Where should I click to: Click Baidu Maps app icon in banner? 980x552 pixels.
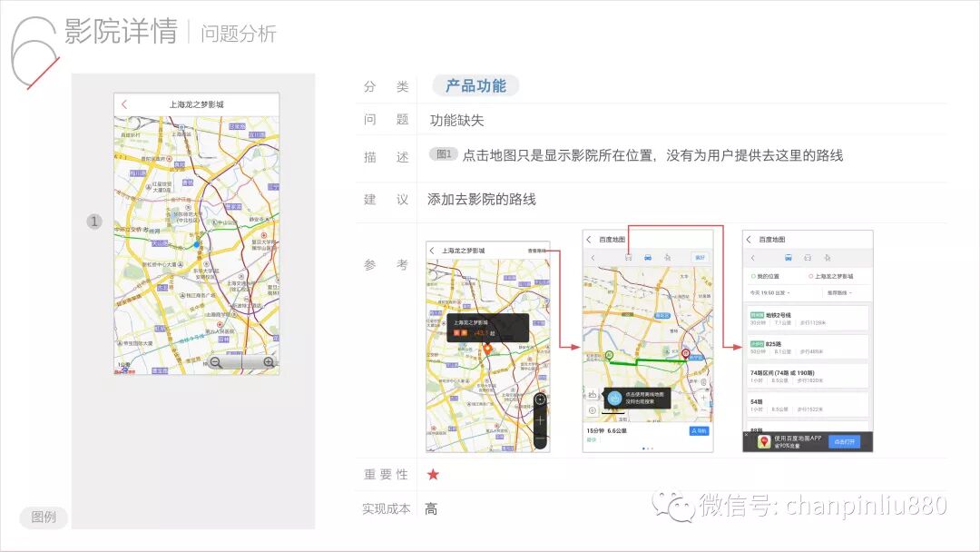(x=764, y=442)
